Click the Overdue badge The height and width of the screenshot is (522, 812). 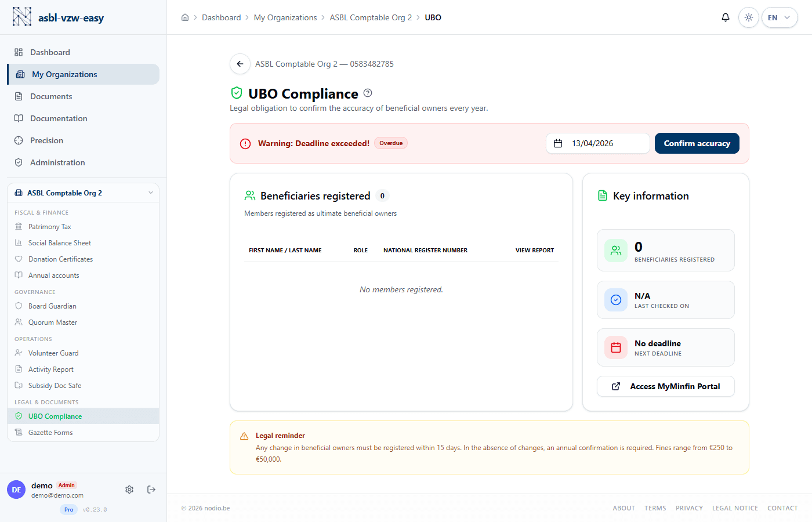tap(391, 143)
